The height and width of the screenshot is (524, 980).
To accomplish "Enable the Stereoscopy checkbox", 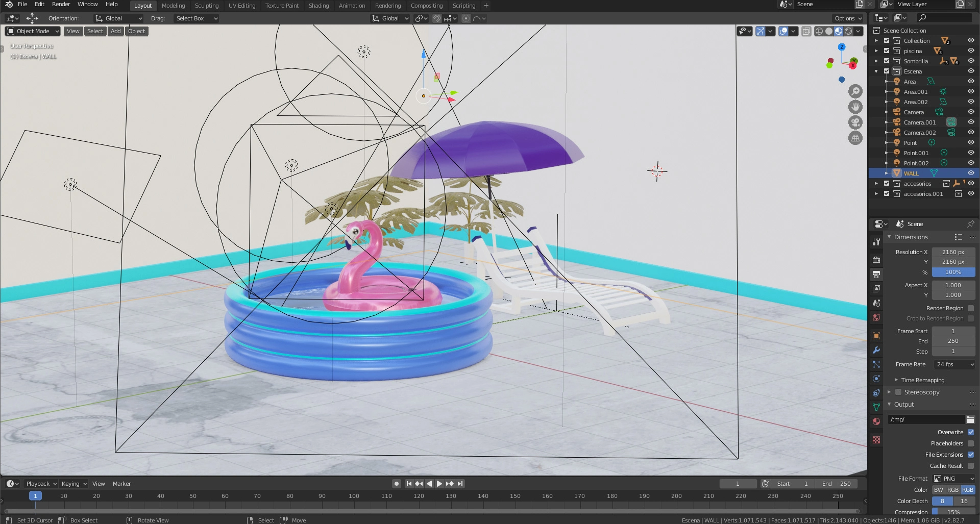I will [x=898, y=392].
